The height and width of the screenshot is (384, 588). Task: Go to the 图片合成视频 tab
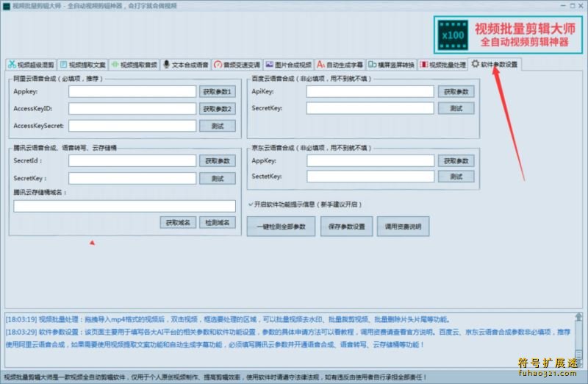click(x=288, y=65)
